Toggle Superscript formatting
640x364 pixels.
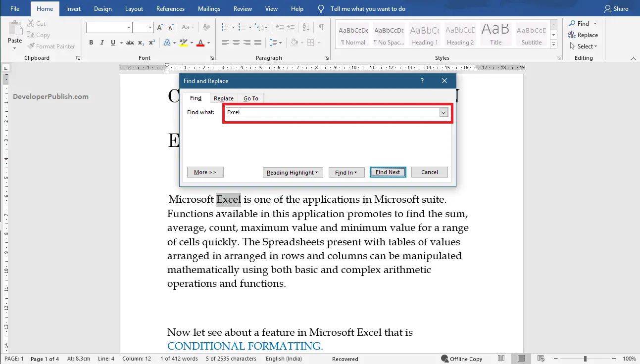pos(152,43)
